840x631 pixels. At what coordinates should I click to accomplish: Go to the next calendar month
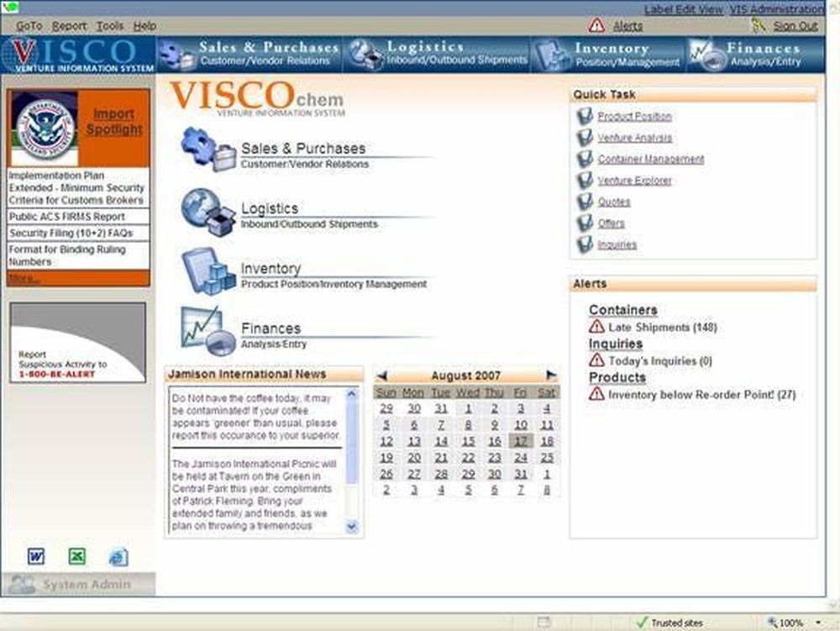tap(551, 375)
